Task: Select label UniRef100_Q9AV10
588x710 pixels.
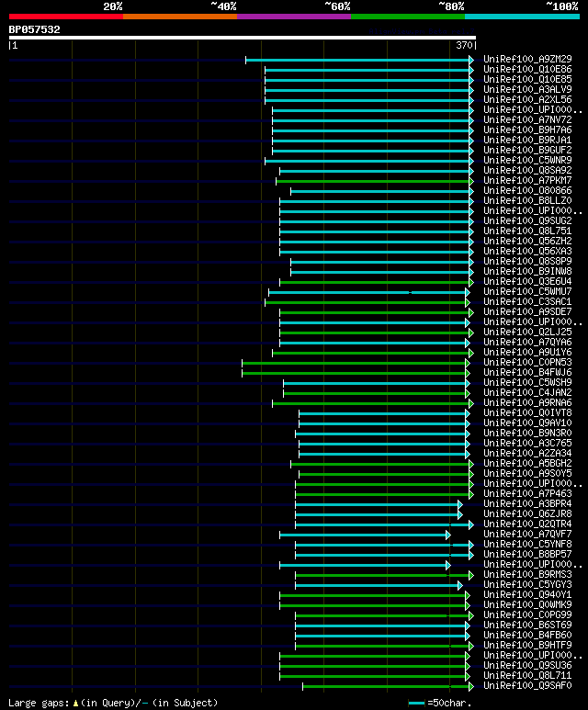Action: click(x=527, y=423)
